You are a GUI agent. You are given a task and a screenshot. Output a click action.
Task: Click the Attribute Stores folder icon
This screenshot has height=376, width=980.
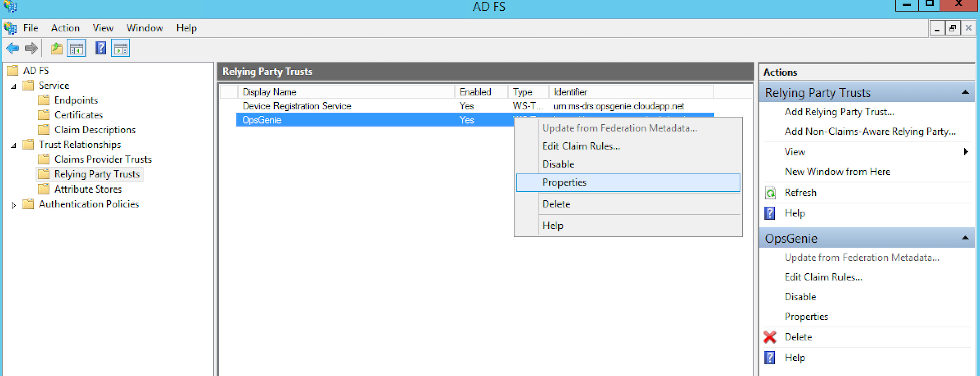[44, 189]
